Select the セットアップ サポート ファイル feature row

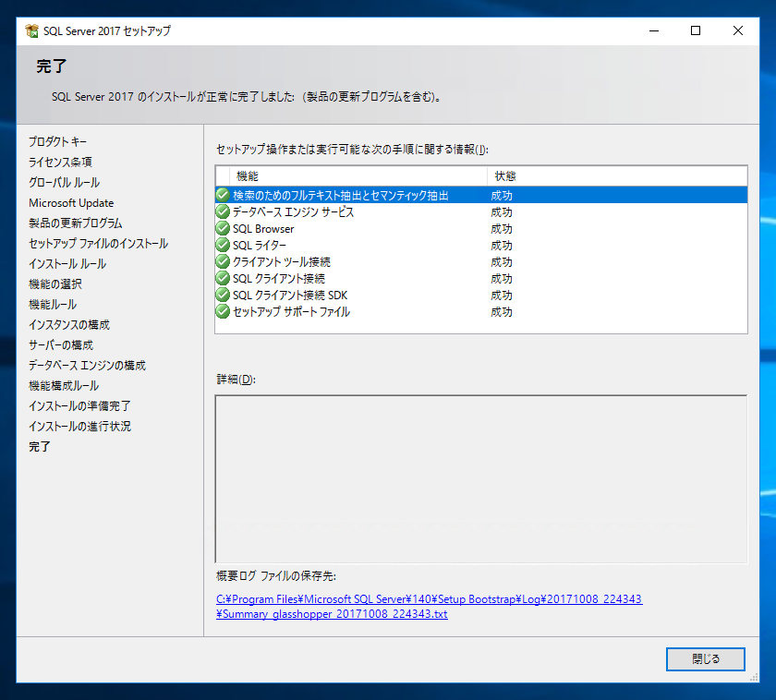(x=481, y=311)
